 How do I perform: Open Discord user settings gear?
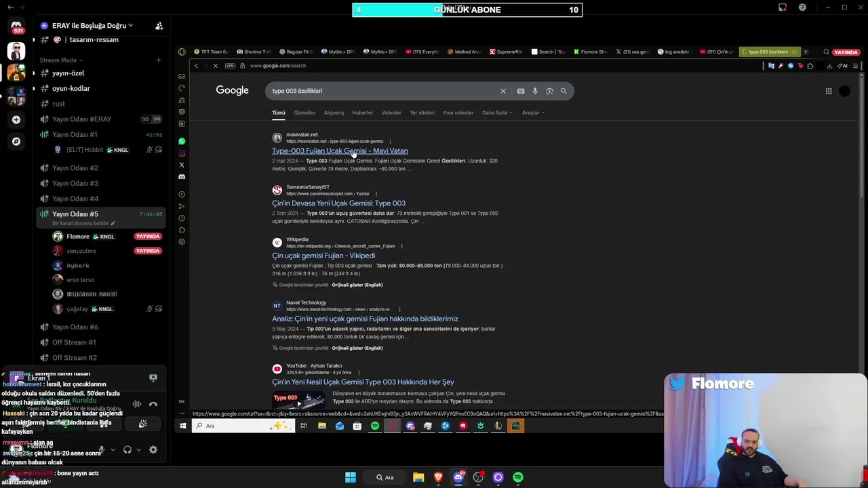click(x=153, y=449)
